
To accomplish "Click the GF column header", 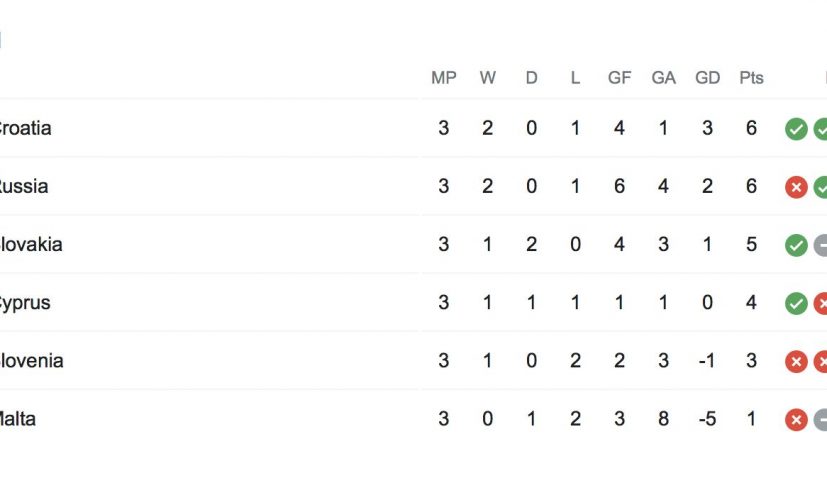I will 619,78.
